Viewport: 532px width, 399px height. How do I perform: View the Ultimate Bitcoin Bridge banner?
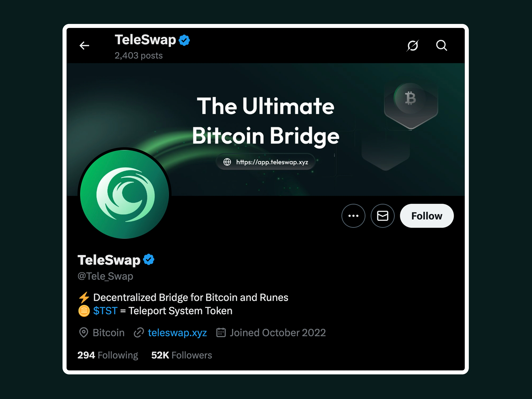coord(266,129)
